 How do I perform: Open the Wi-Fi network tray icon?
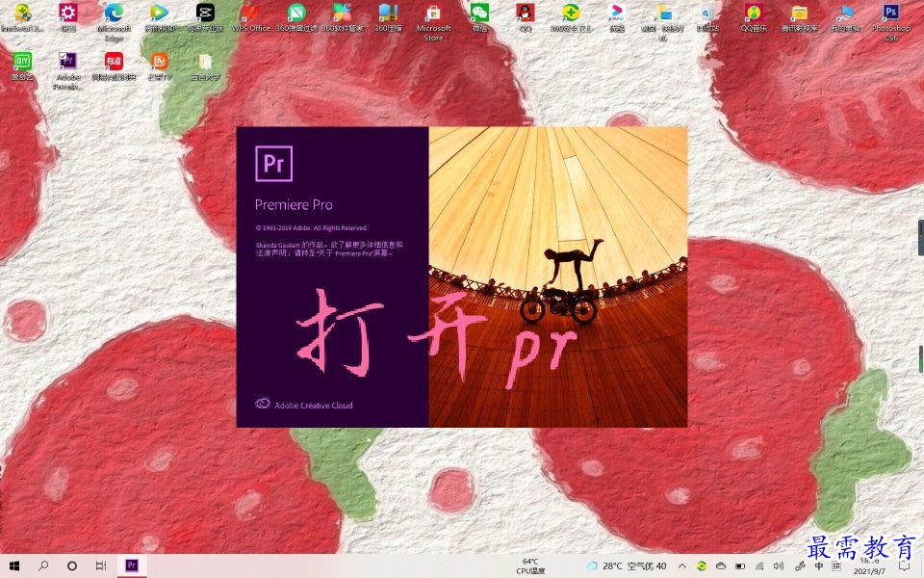coord(759,566)
